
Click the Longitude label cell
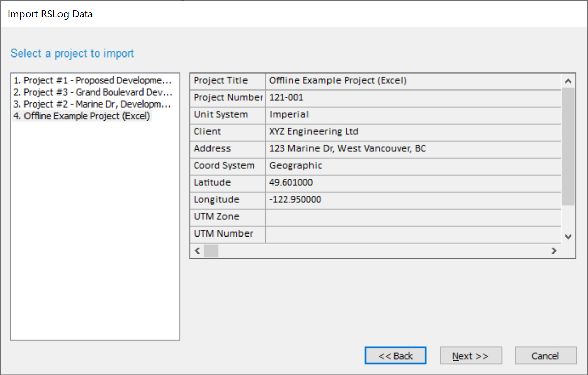tap(228, 200)
